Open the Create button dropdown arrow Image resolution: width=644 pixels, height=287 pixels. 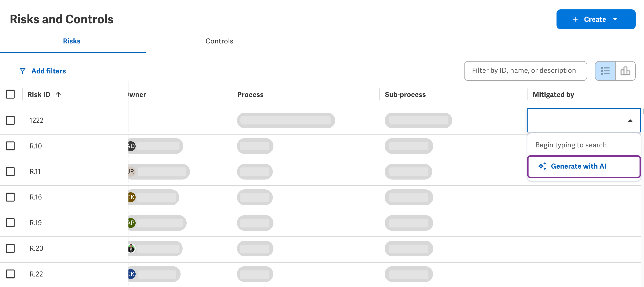(615, 19)
